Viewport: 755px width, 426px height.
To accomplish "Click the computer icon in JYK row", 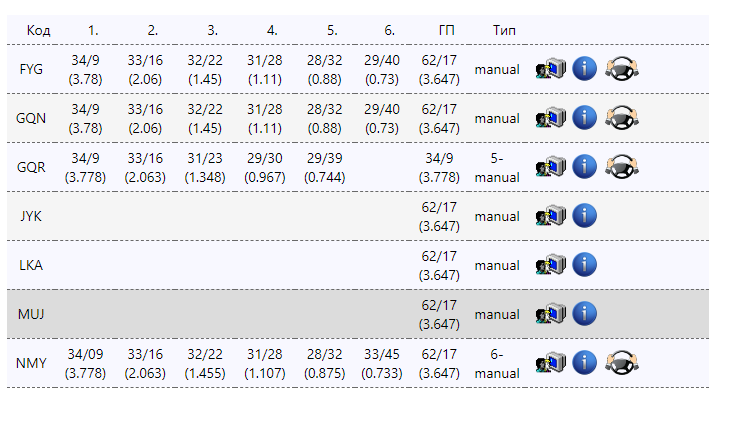I will click(551, 216).
